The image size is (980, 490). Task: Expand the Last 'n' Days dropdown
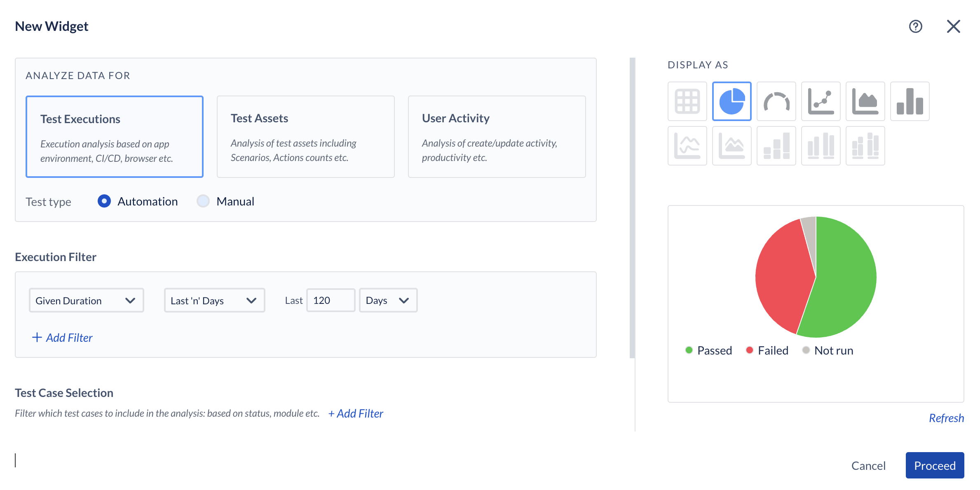(214, 301)
